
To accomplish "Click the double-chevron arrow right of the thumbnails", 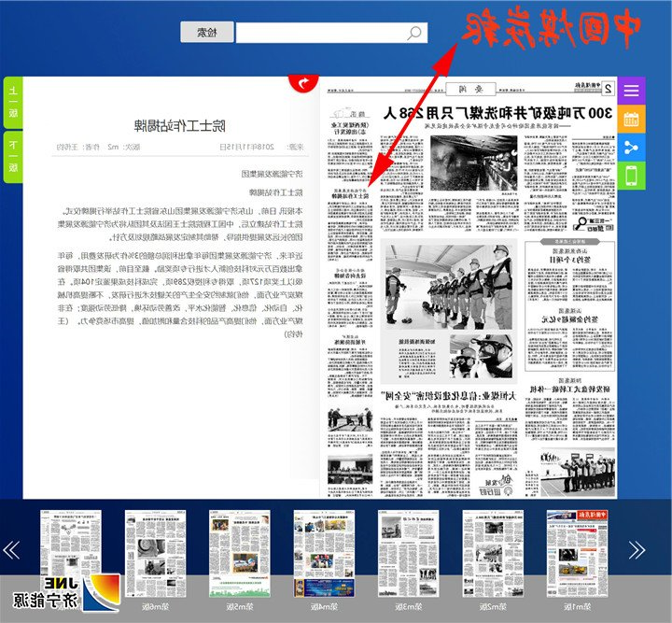I will (x=637, y=550).
